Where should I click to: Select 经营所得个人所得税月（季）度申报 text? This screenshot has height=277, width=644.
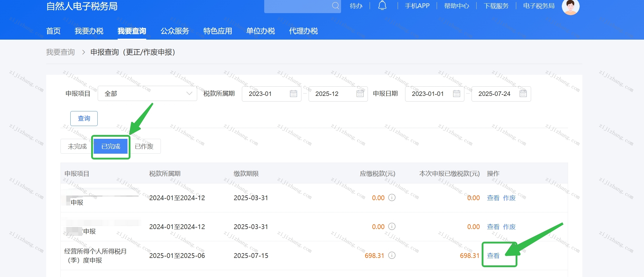(95, 256)
